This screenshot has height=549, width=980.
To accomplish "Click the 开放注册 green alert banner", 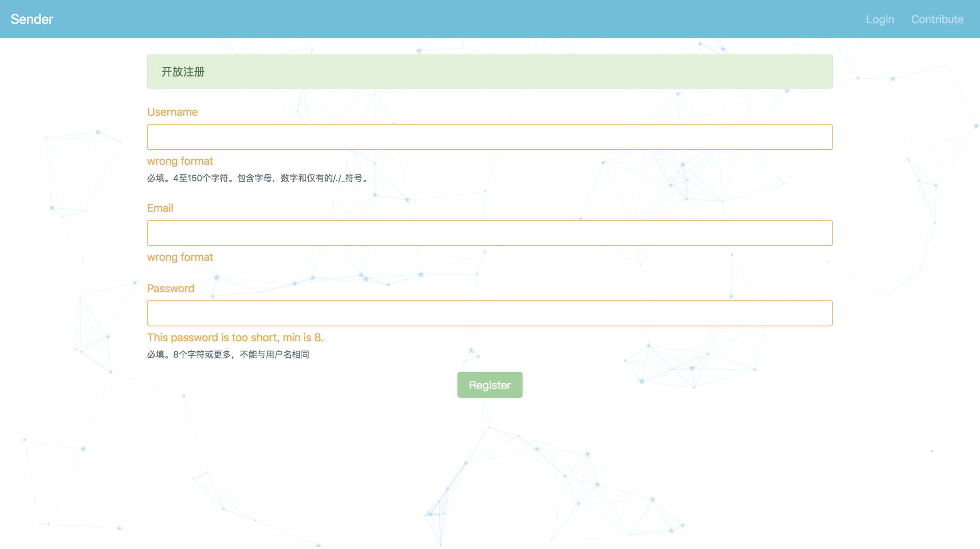I will pyautogui.click(x=490, y=72).
